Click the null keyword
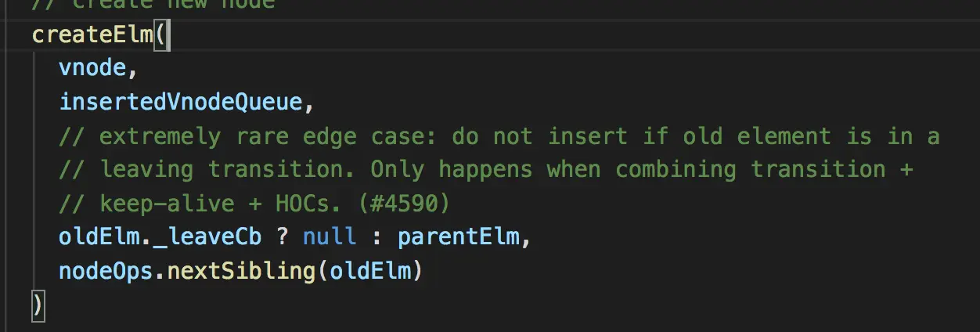The height and width of the screenshot is (332, 980). 330,236
